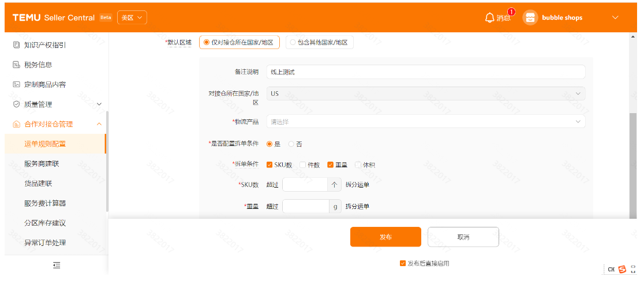Expand the account menu chevron at top right
Image resolution: width=644 pixels, height=284 pixels.
[615, 18]
